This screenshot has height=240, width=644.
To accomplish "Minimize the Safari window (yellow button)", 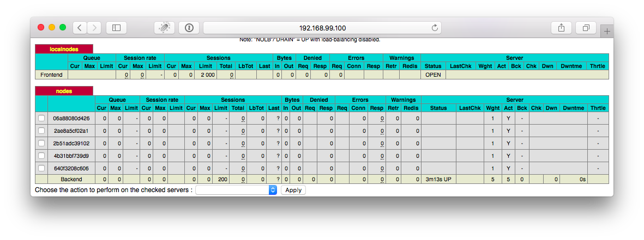I will (52, 27).
